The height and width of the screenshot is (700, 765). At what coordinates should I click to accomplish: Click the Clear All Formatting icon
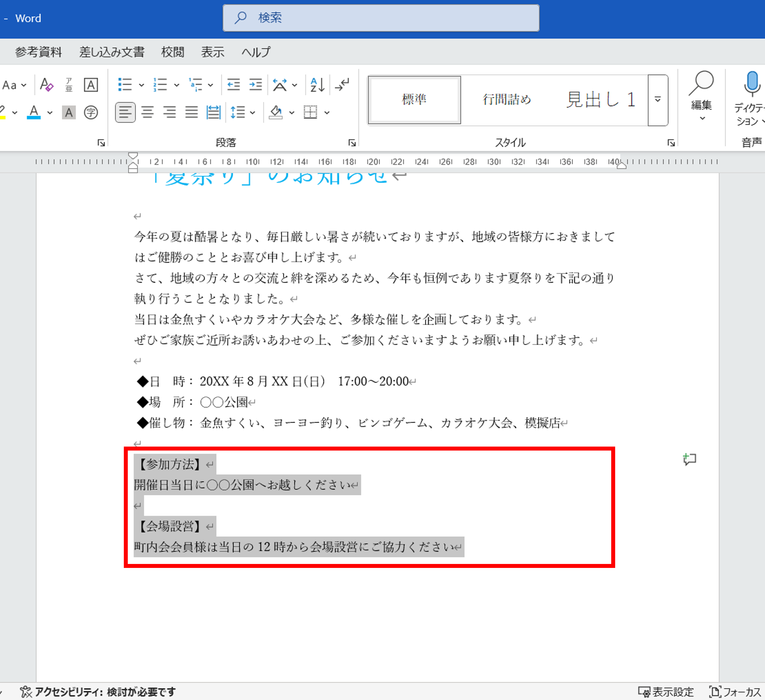point(46,85)
